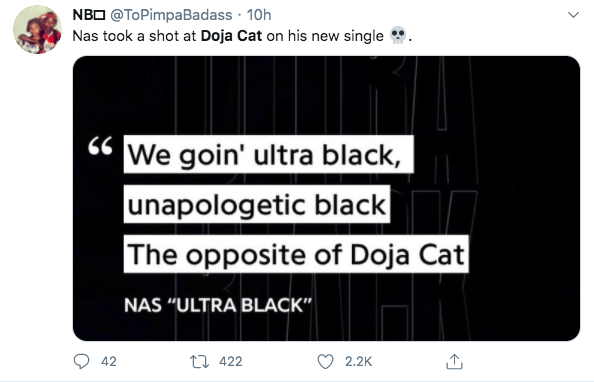The image size is (594, 382).
Task: Click the 'unapologetic black' lyric line
Action: click(257, 204)
